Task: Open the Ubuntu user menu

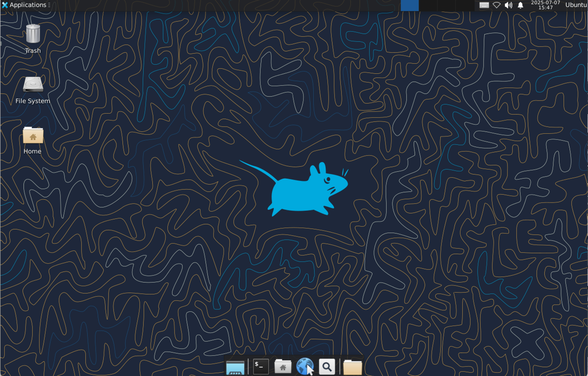Action: (576, 5)
